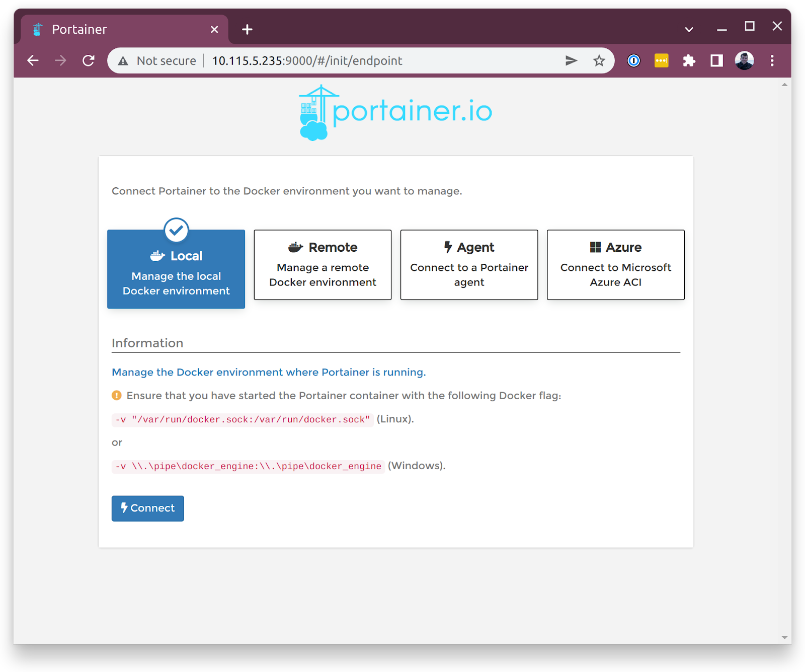Reload the Portainer page
This screenshot has height=672, width=805.
point(89,61)
